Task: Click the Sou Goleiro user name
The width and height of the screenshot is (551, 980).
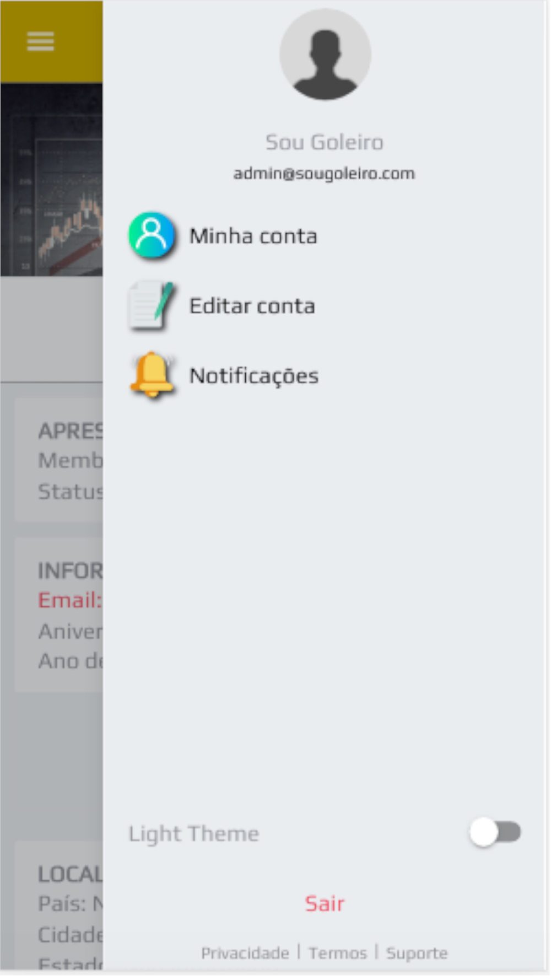Action: [325, 142]
